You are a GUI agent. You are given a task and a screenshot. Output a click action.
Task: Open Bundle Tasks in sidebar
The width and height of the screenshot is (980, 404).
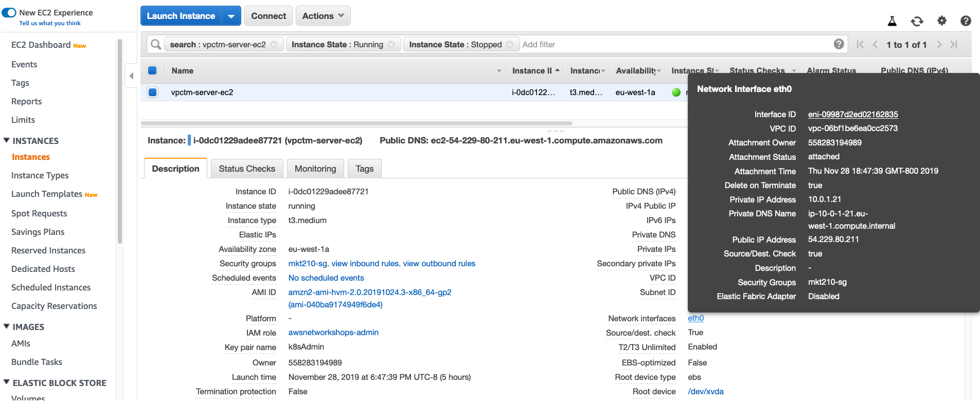[37, 362]
